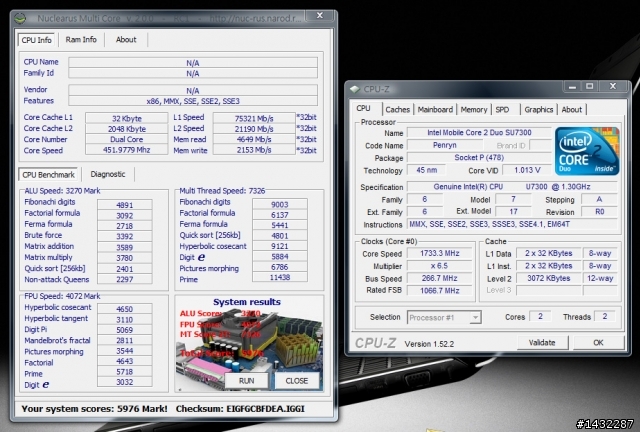Click the Revision value R0
The image size is (640, 432).
[599, 212]
